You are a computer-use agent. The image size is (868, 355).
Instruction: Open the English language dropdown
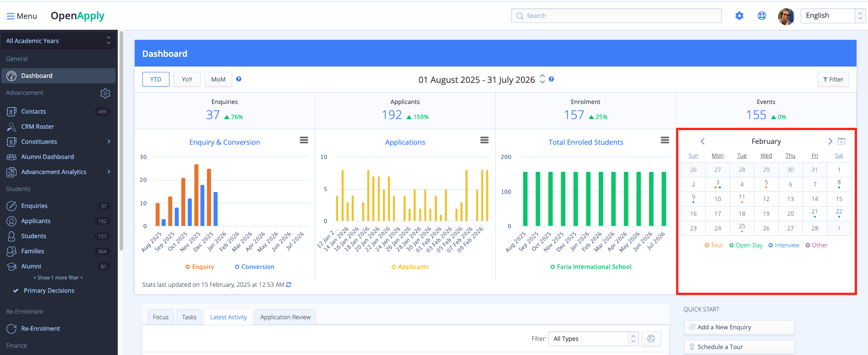point(833,16)
